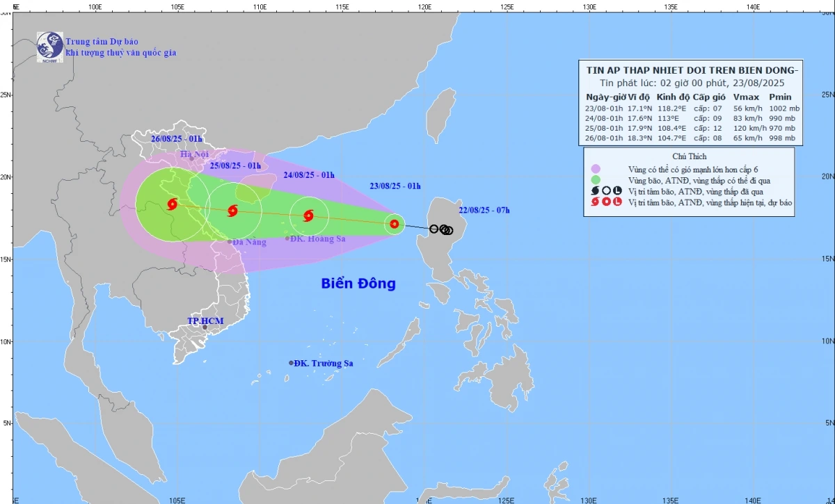Click wind level 'cấp: 12' in the table
Screen dimensions: 835x504
coord(708,128)
